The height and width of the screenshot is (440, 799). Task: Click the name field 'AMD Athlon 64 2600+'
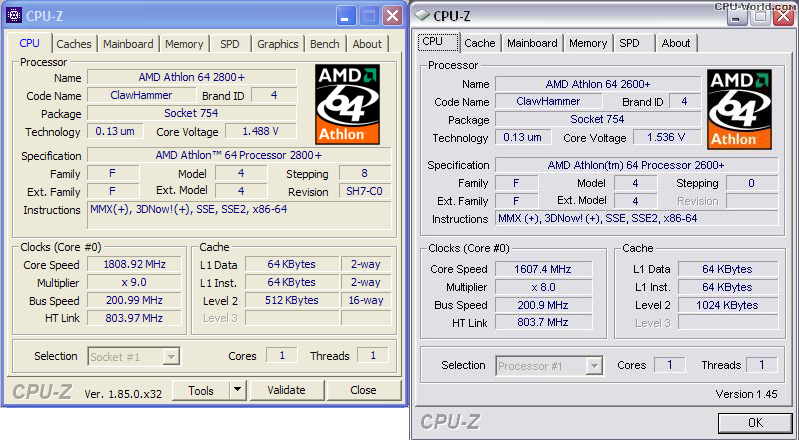click(x=598, y=84)
